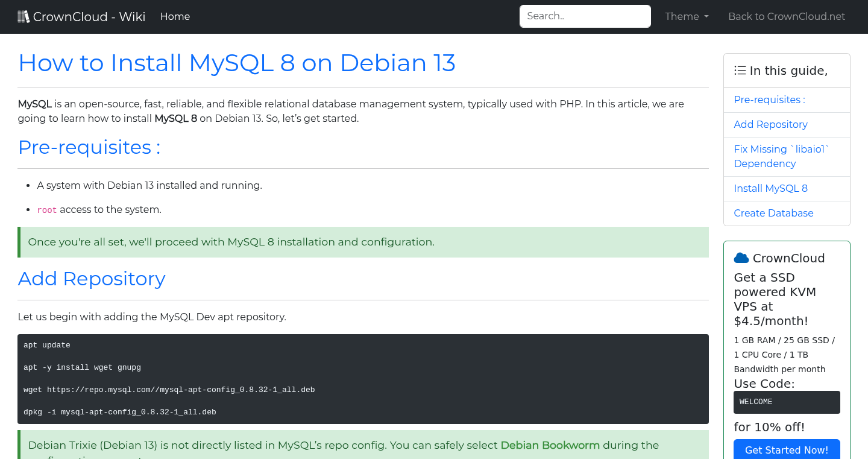Image resolution: width=868 pixels, height=459 pixels.
Task: Open the Pre-requisites section link
Action: point(769,100)
